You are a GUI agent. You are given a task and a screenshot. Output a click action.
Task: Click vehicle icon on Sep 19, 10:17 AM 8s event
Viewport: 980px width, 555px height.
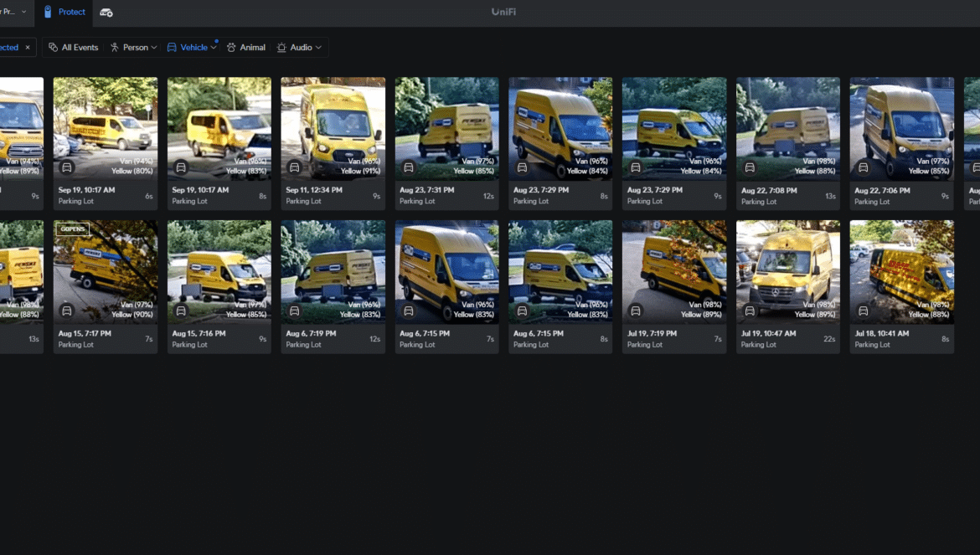pos(181,167)
